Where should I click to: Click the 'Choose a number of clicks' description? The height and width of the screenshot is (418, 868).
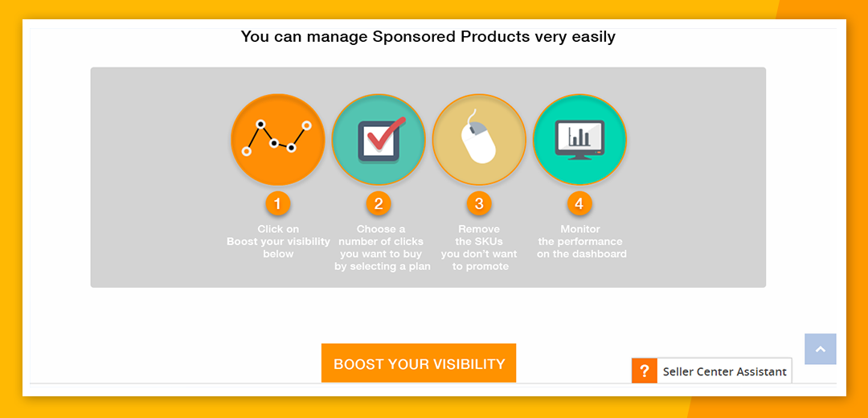382,248
